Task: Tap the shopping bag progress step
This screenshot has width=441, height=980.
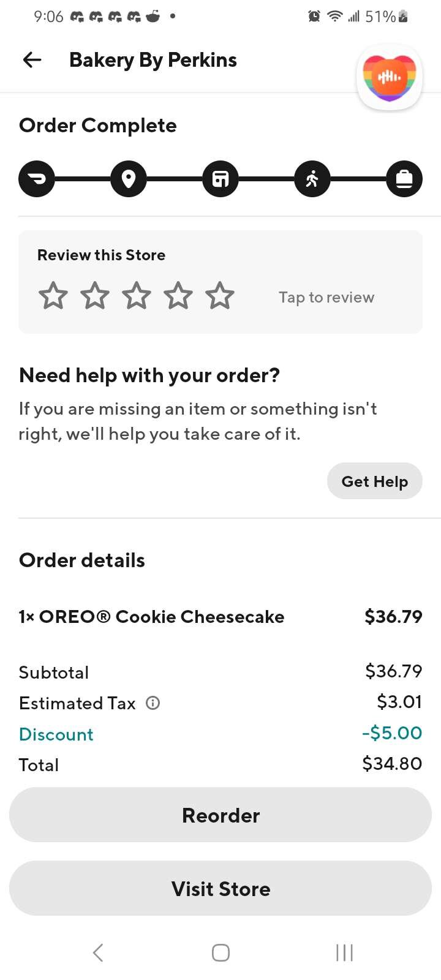Action: tap(404, 179)
